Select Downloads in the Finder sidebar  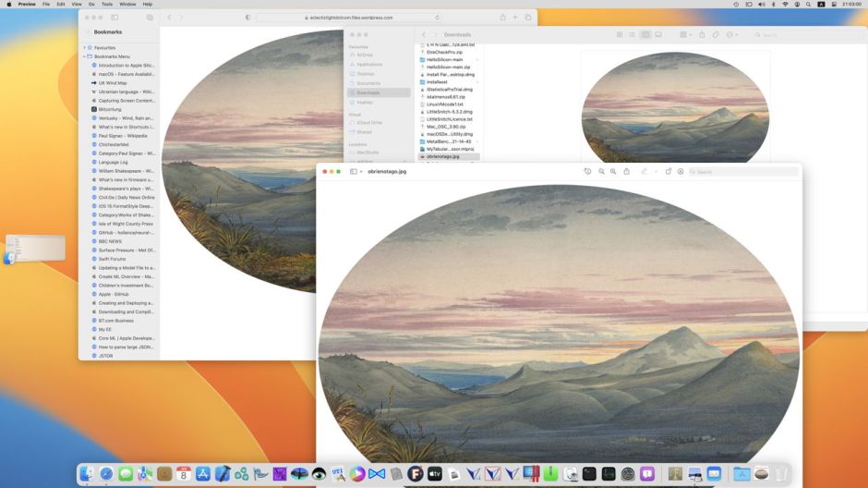pyautogui.click(x=368, y=92)
